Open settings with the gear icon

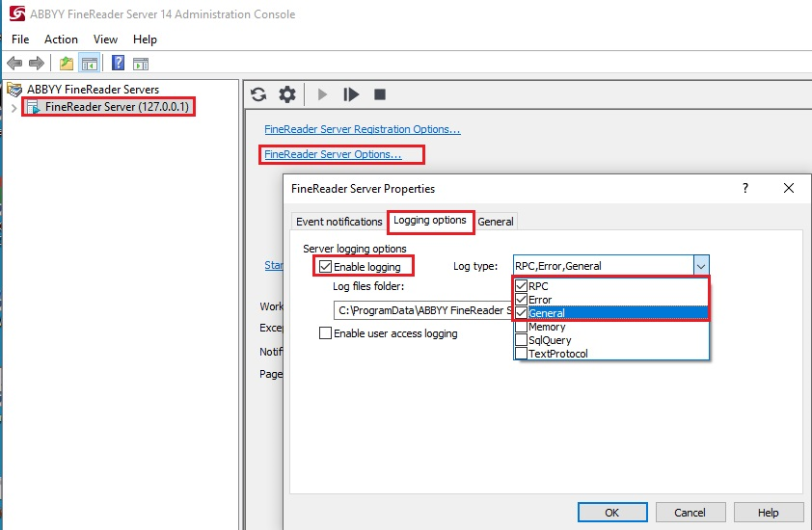click(286, 94)
